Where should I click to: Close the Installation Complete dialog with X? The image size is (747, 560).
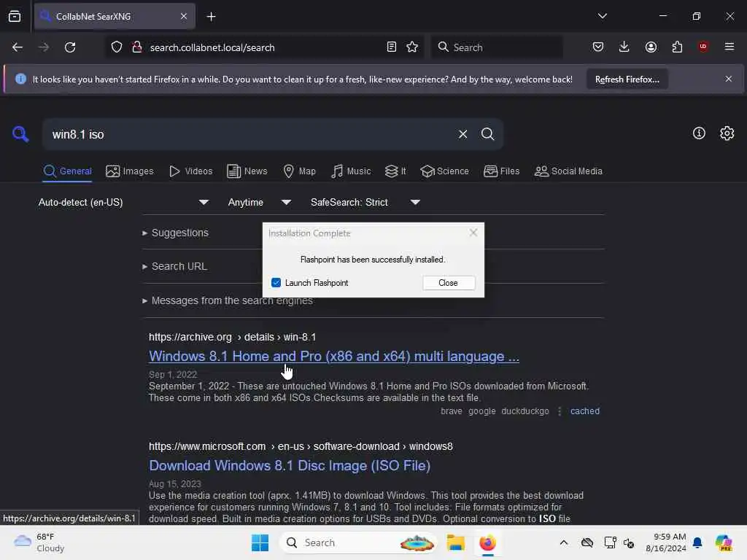tap(473, 233)
